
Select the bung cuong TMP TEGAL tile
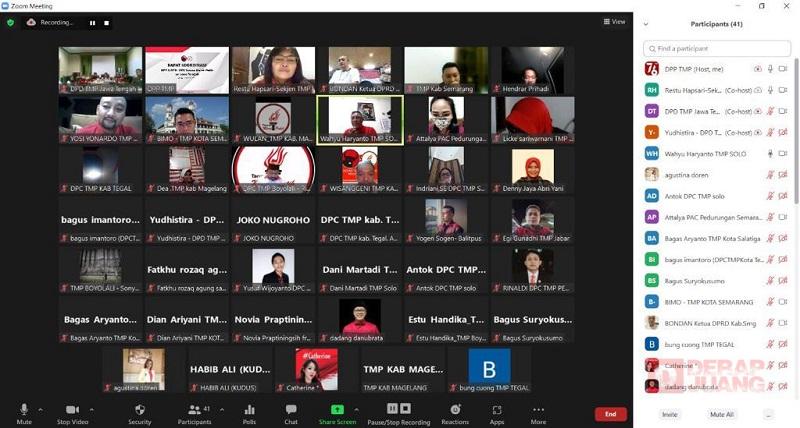tap(489, 370)
